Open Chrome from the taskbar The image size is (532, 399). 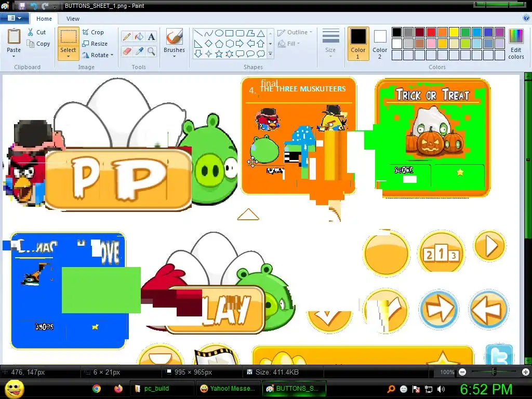(97, 389)
